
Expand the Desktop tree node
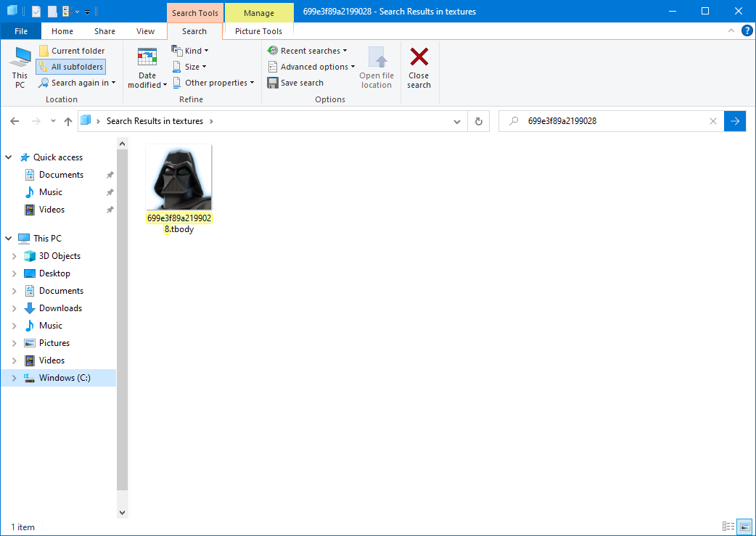[x=14, y=273]
